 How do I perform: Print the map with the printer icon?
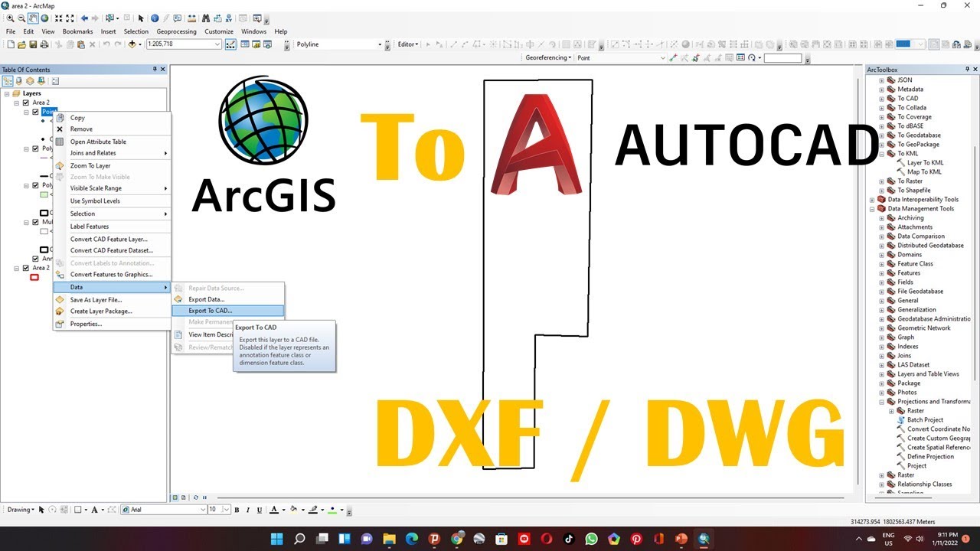click(44, 44)
